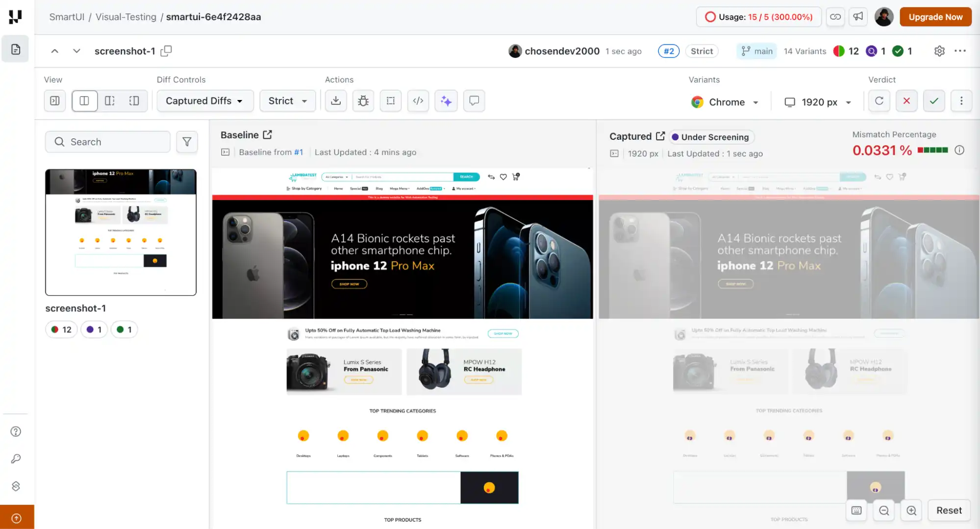980x529 pixels.
Task: Click the Upgrade Now button
Action: pyautogui.click(x=935, y=17)
